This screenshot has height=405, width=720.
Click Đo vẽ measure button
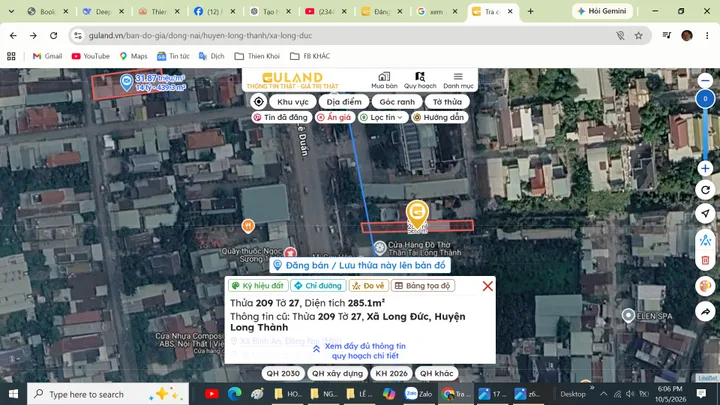click(x=369, y=286)
